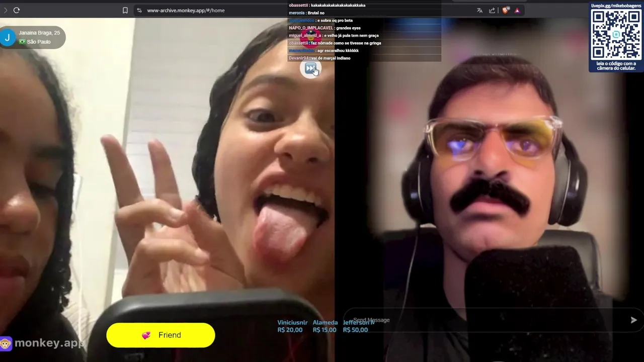Click the name Janaina Braga, 25
The height and width of the screenshot is (362, 644).
39,33
